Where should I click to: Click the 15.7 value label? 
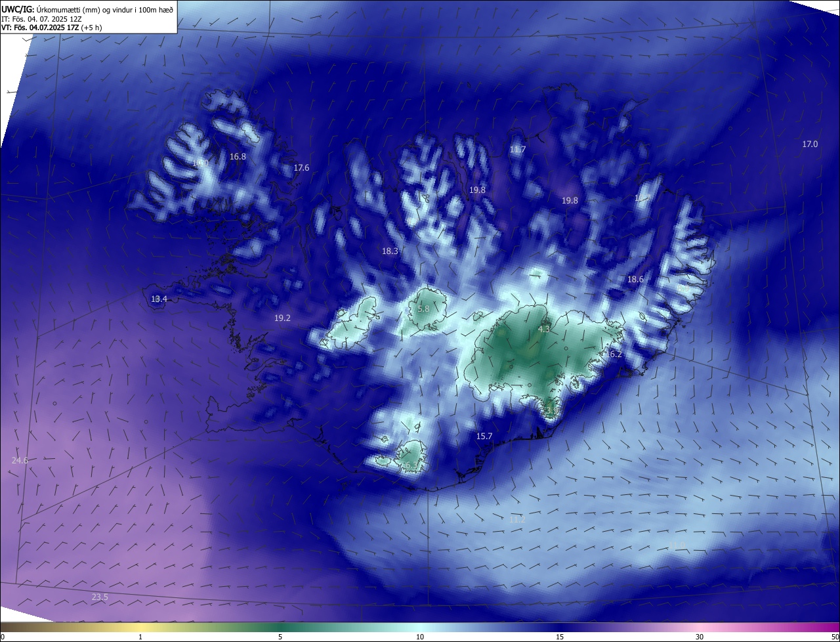484,436
